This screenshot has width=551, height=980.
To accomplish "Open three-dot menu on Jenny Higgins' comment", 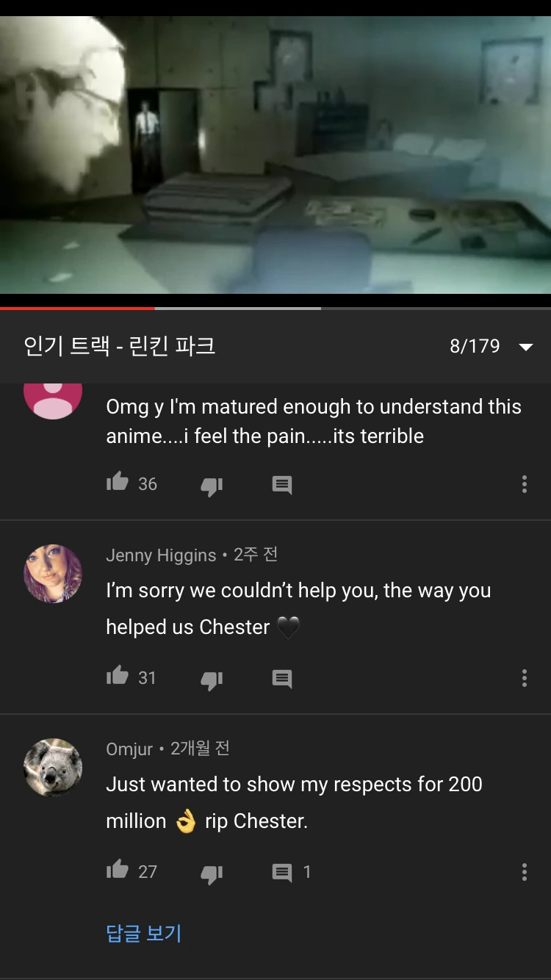I will coord(524,677).
